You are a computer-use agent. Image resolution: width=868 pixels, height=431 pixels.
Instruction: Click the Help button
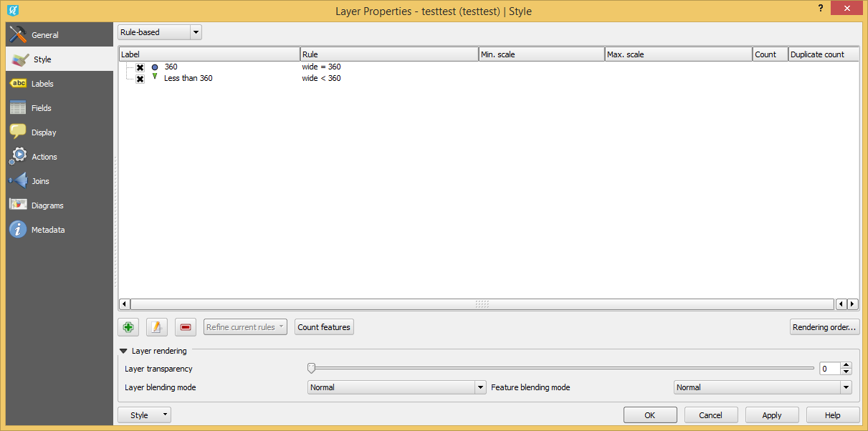833,415
